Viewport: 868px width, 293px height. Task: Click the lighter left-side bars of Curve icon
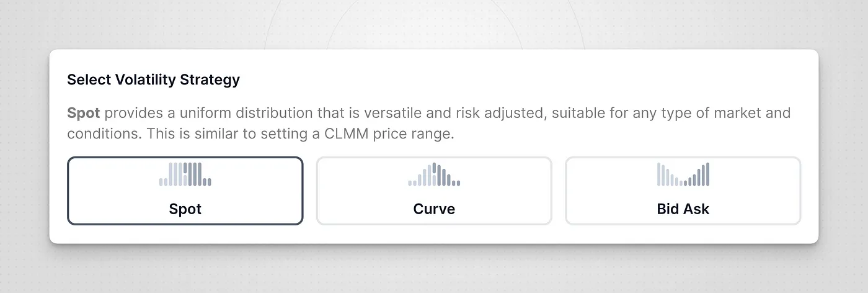420,176
